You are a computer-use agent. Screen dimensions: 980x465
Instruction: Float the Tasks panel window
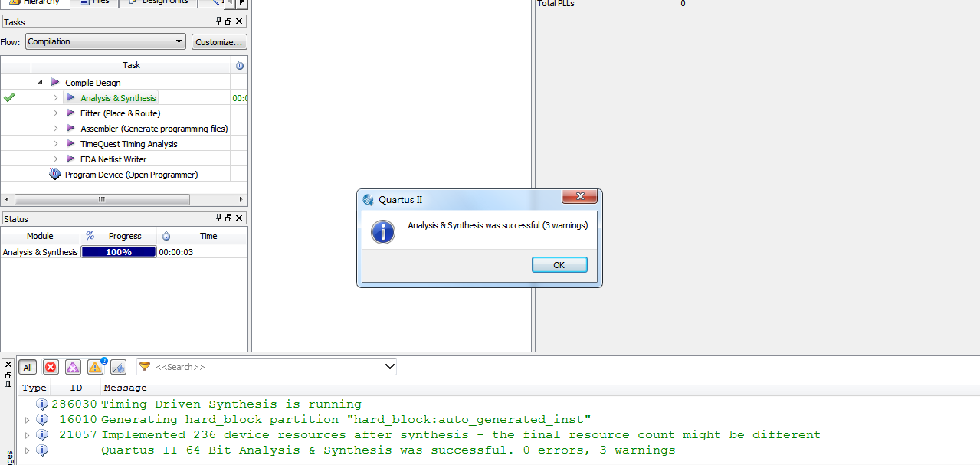228,21
